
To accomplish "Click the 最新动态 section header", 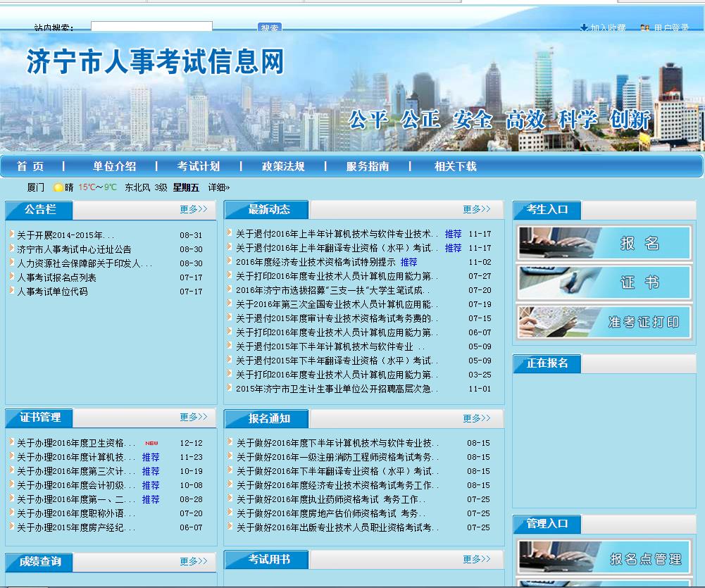I will click(268, 209).
